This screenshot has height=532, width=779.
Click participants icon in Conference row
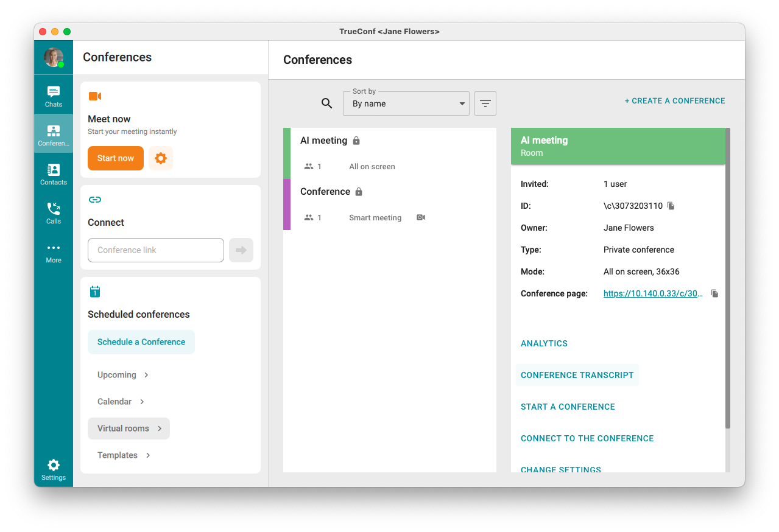309,217
